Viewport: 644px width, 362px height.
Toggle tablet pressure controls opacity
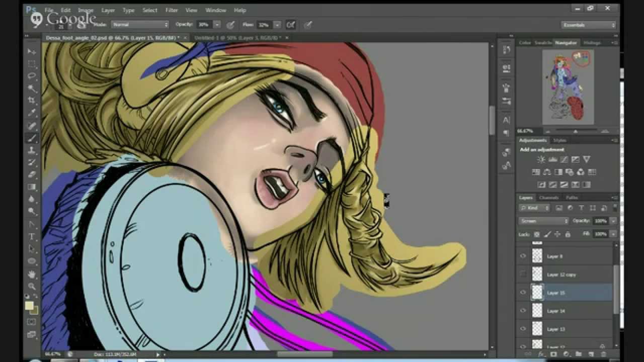pos(230,24)
